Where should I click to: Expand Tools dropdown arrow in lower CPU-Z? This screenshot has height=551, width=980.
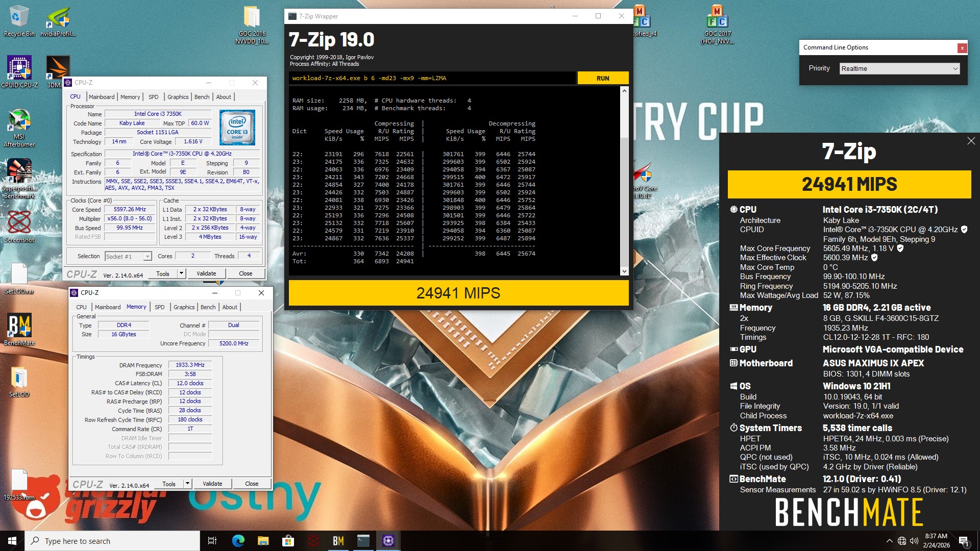pos(187,484)
